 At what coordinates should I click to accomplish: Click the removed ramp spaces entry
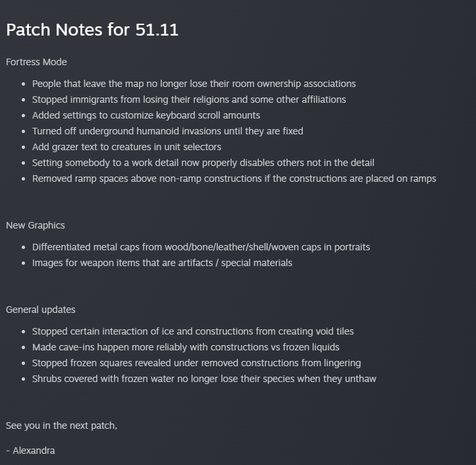(x=234, y=178)
